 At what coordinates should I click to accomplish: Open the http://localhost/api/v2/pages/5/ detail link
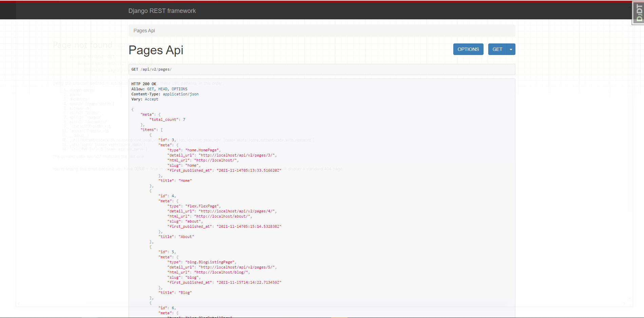pos(238,267)
